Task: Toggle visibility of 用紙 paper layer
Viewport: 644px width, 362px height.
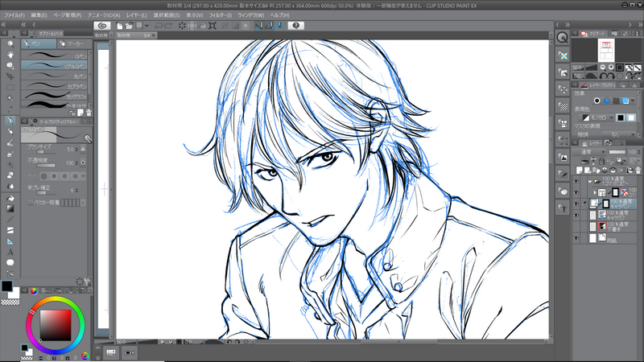Action: point(576,238)
